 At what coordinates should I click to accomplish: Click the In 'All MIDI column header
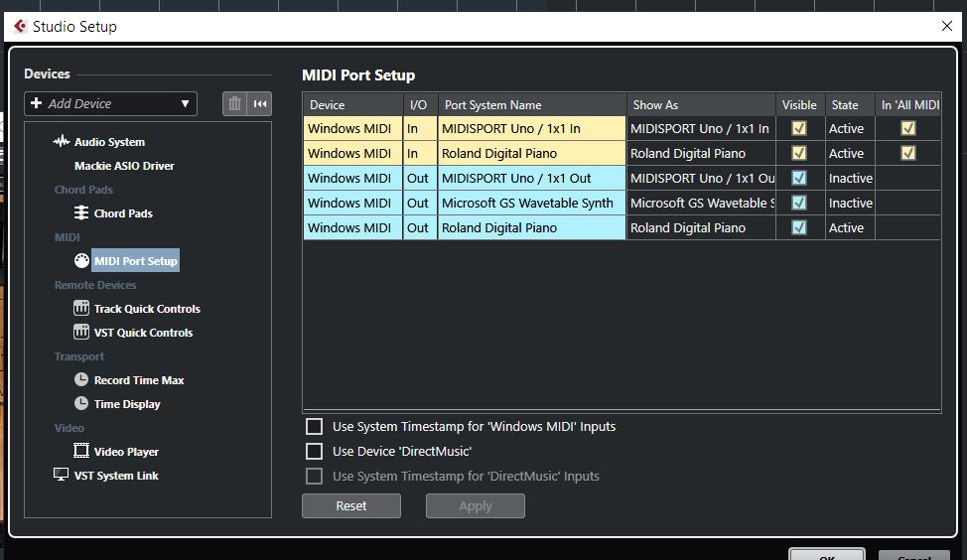pos(908,105)
